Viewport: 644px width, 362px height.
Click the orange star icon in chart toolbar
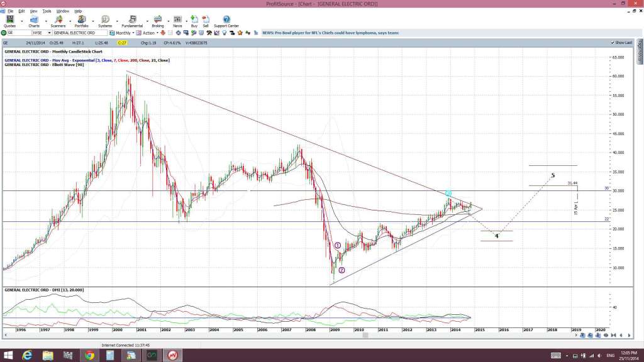click(x=240, y=33)
